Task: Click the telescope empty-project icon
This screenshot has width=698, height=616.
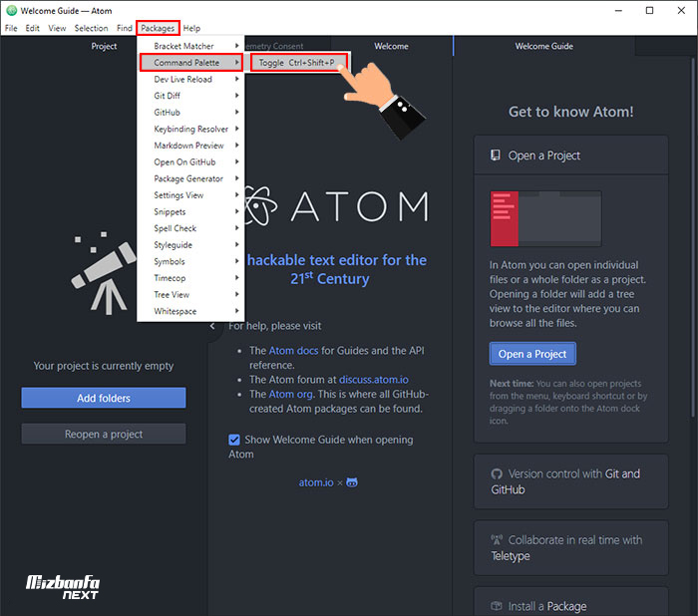Action: coord(104,272)
